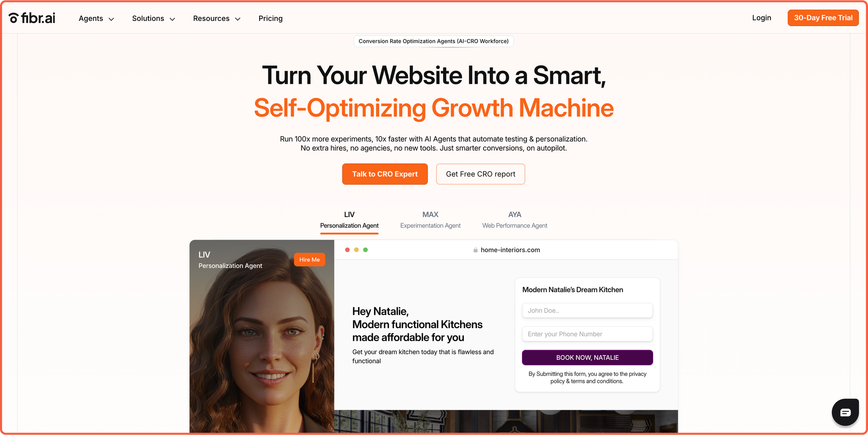The width and height of the screenshot is (868, 435).
Task: Click Get Free CRO report button
Action: (480, 174)
